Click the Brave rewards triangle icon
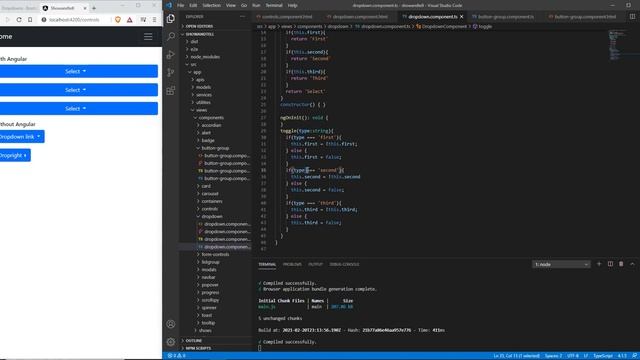 pos(129,20)
